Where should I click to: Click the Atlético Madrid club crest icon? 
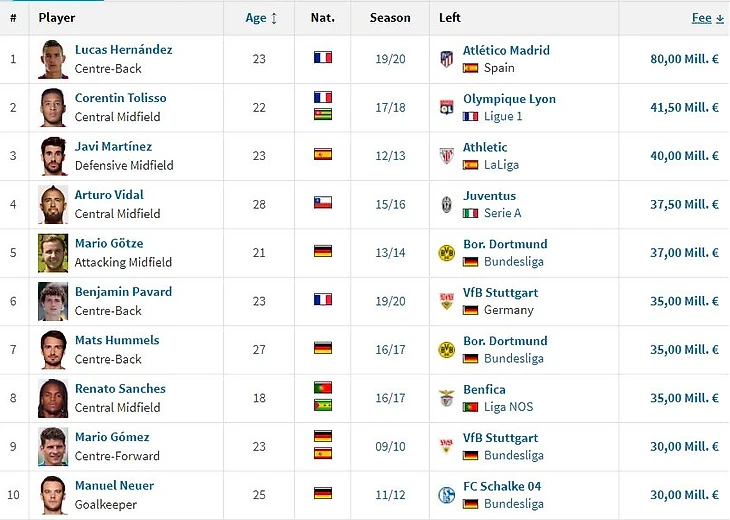(x=446, y=59)
